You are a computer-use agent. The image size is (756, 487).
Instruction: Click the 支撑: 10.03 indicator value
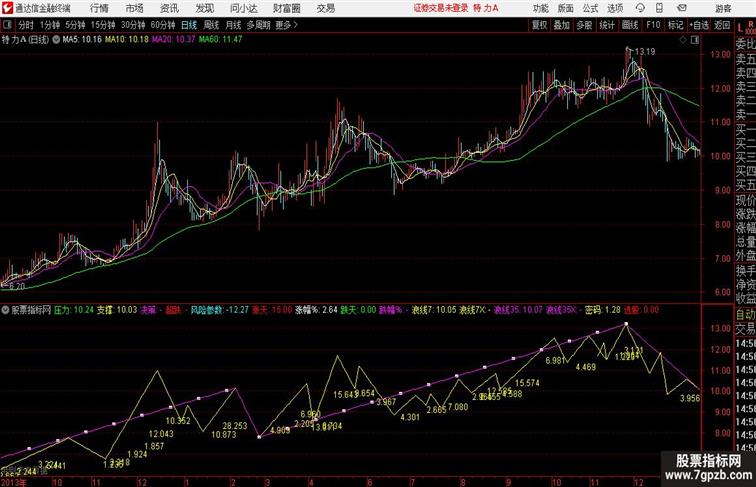117,310
